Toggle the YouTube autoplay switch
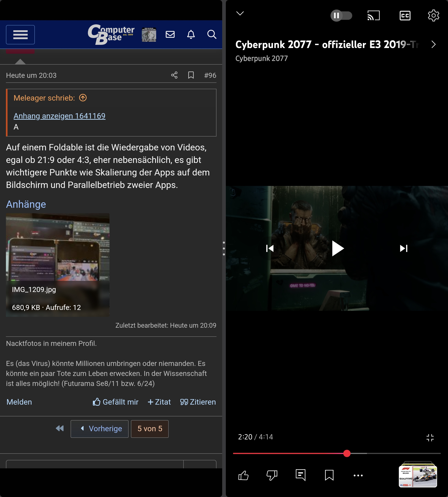The height and width of the screenshot is (497, 448). [x=341, y=16]
